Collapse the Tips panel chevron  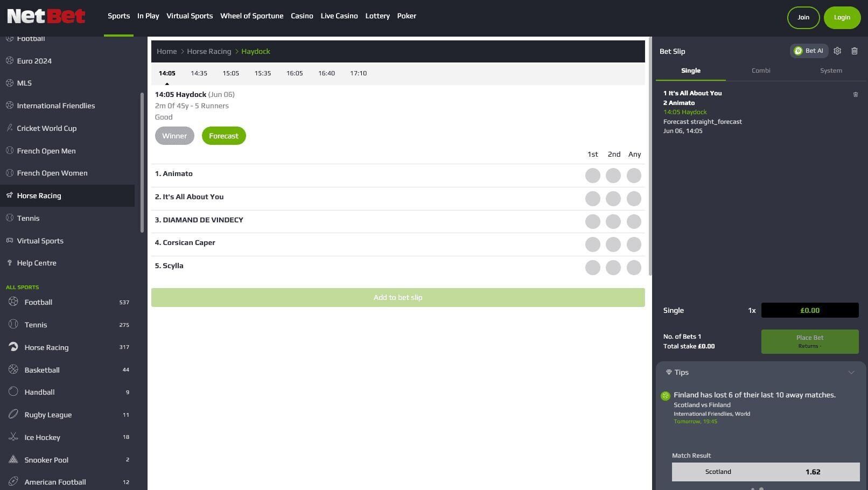click(851, 373)
